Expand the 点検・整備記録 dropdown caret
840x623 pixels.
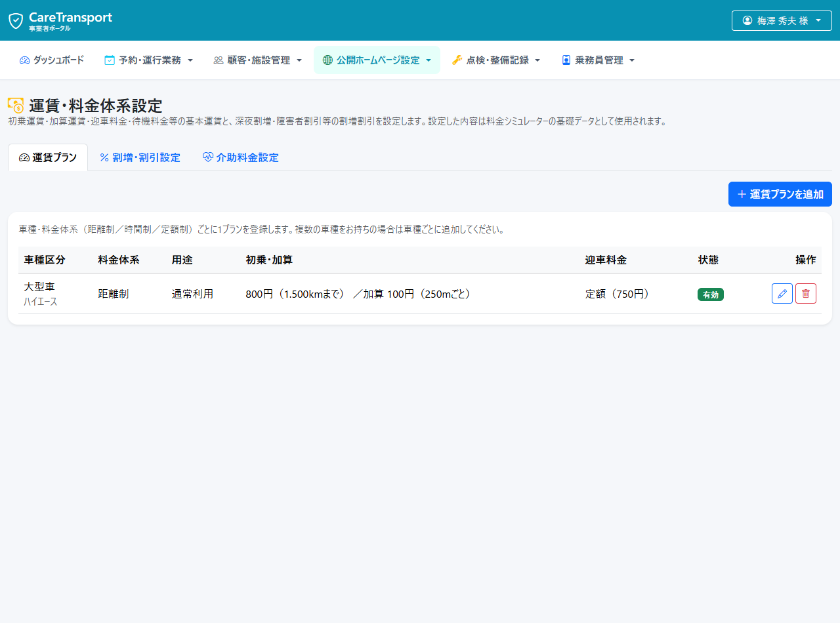(x=537, y=60)
